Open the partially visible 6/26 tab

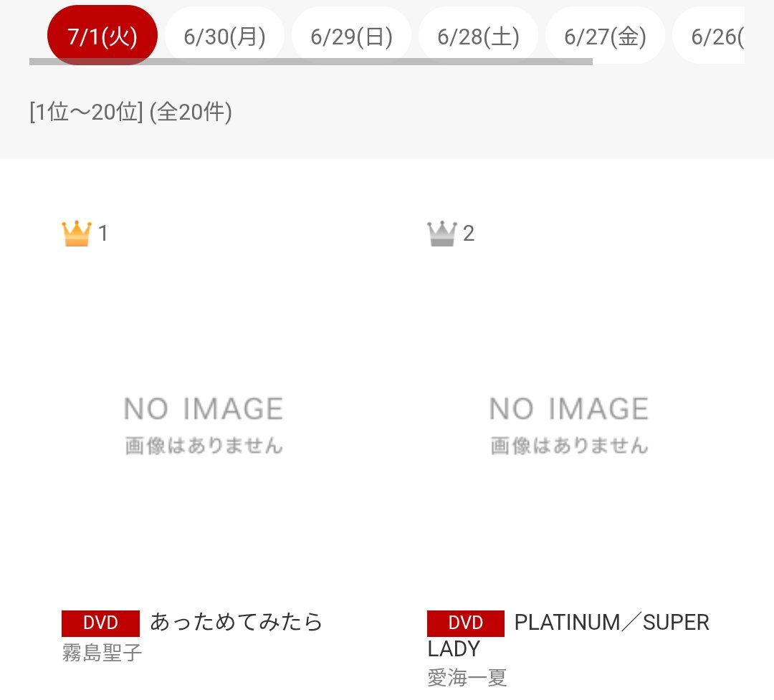pos(709,36)
